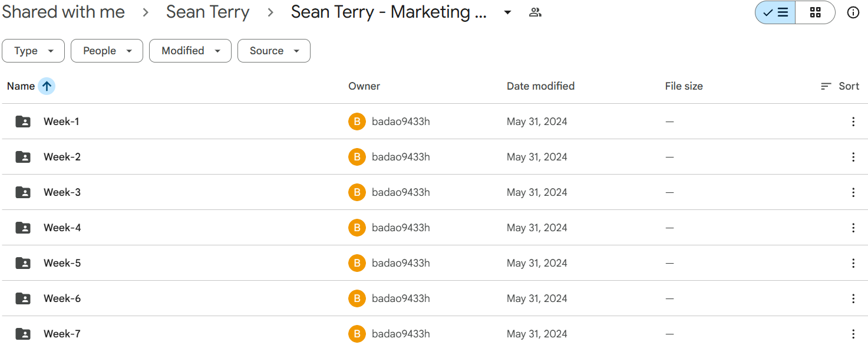Switch to grid view layout

(816, 12)
